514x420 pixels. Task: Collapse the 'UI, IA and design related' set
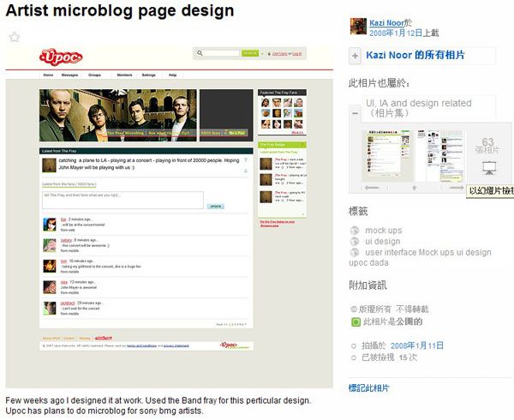coord(356,113)
